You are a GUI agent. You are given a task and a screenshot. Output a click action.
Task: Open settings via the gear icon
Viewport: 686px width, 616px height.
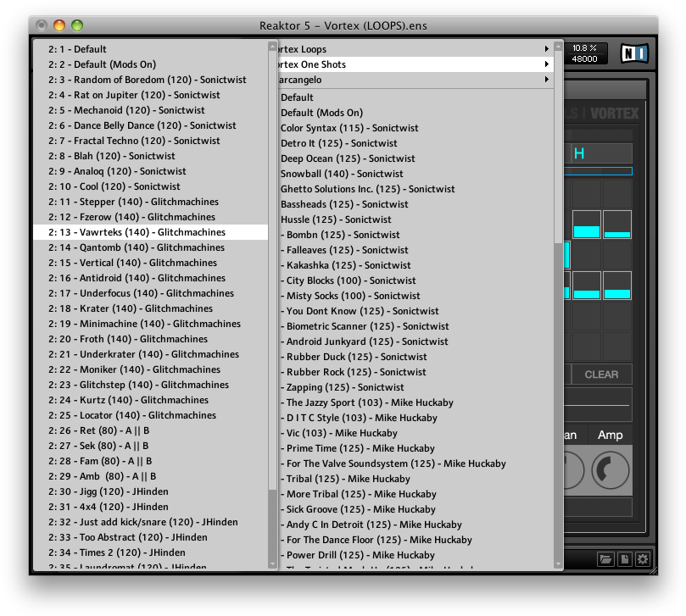[x=643, y=559]
